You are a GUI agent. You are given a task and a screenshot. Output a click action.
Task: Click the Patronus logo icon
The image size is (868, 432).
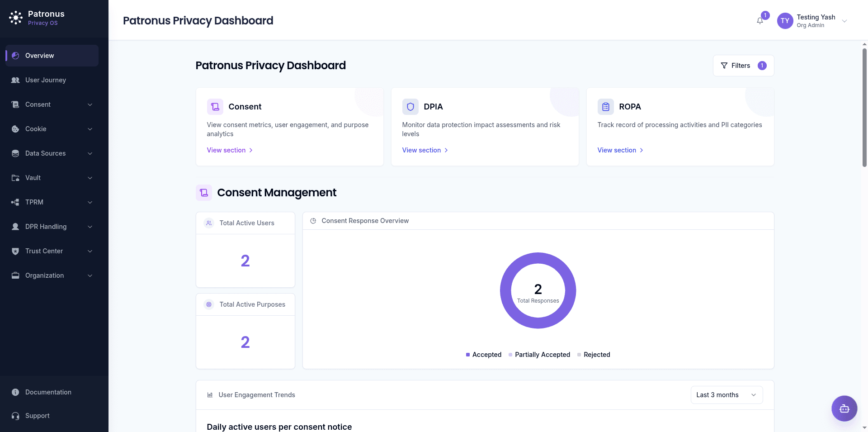(16, 18)
